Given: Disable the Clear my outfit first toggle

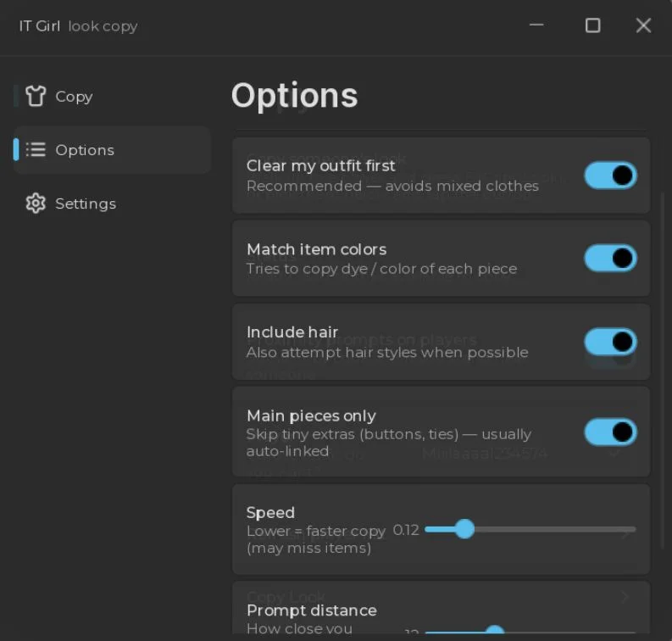Looking at the screenshot, I should pyautogui.click(x=610, y=176).
